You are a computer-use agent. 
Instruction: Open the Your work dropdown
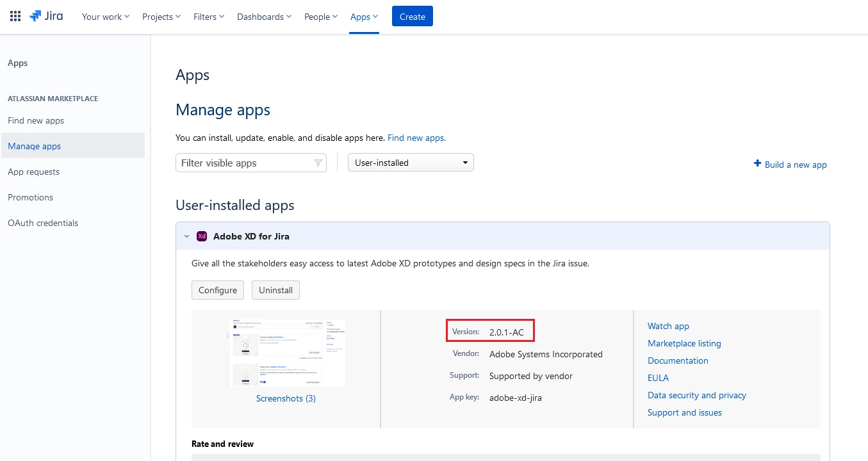point(106,17)
